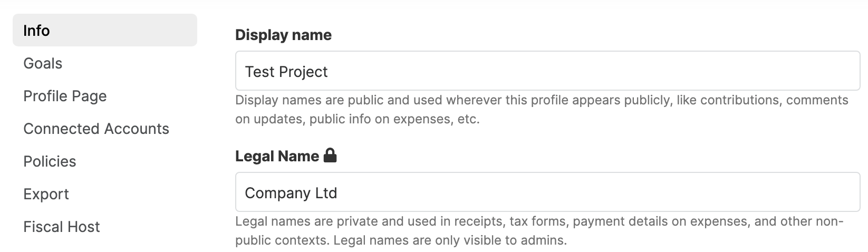Viewport: 868px width, 252px height.
Task: Click the lock icon beside Legal Name
Action: 330,156
